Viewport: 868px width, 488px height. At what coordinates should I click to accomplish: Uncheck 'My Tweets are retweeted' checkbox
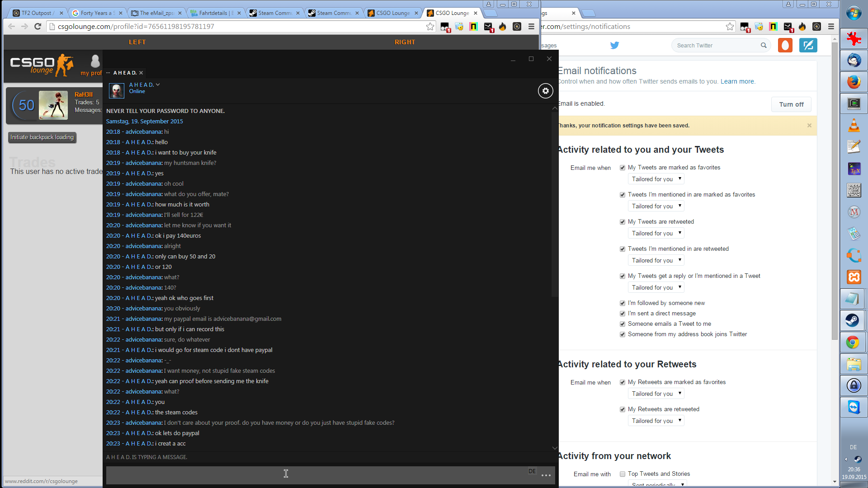tap(623, 222)
